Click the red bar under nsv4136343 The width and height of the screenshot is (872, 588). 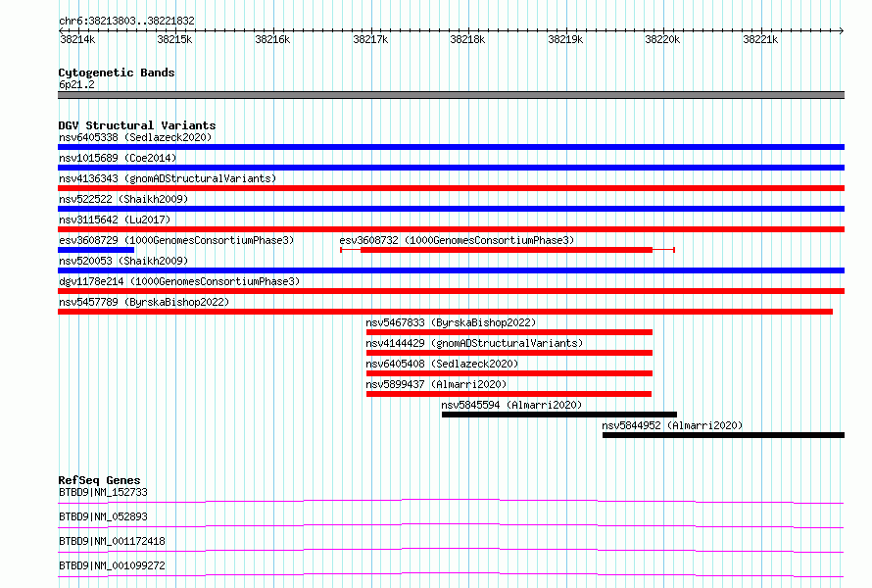451,188
